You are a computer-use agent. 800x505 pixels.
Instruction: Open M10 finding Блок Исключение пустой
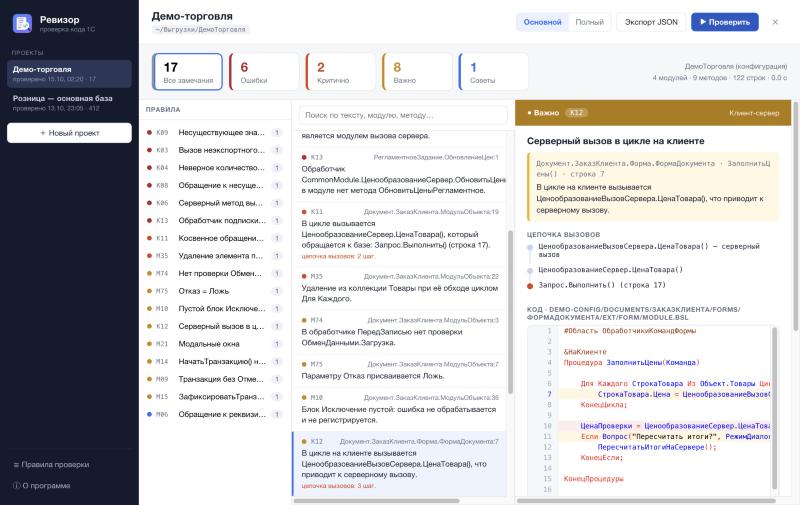click(x=399, y=409)
